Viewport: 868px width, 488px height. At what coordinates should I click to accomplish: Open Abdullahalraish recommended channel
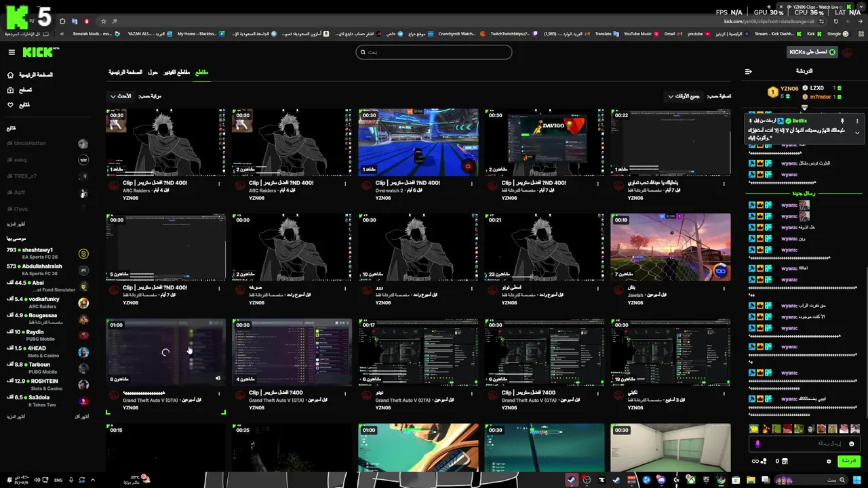pyautogui.click(x=47, y=269)
